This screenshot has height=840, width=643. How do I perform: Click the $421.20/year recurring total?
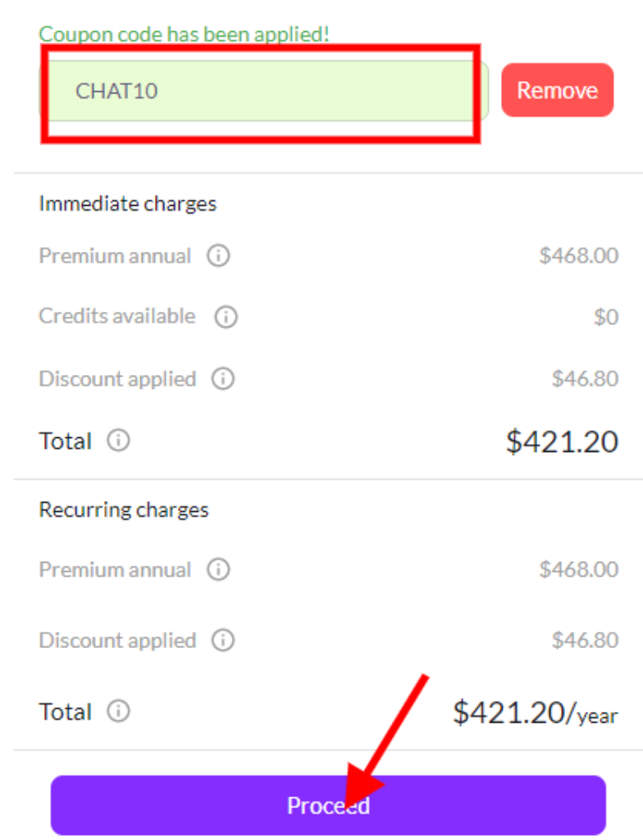535,711
